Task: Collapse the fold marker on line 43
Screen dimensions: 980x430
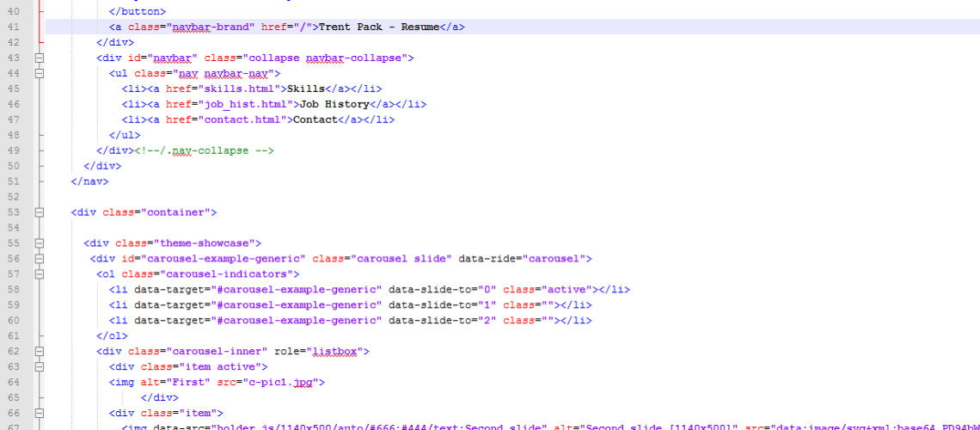Action: [x=39, y=58]
